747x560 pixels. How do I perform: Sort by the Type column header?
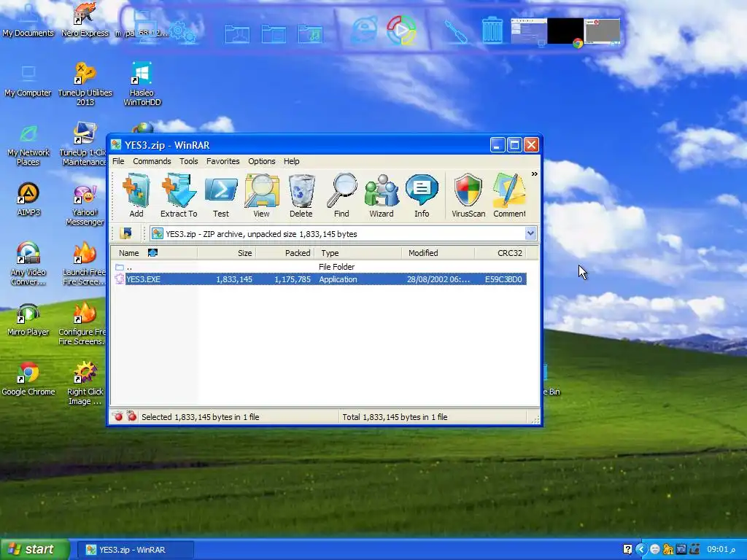[357, 253]
